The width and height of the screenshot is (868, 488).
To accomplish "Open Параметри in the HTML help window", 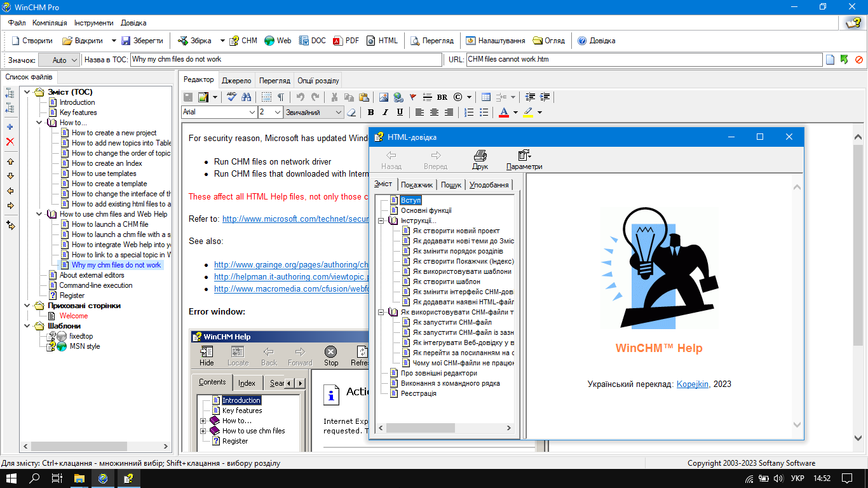I will 524,160.
